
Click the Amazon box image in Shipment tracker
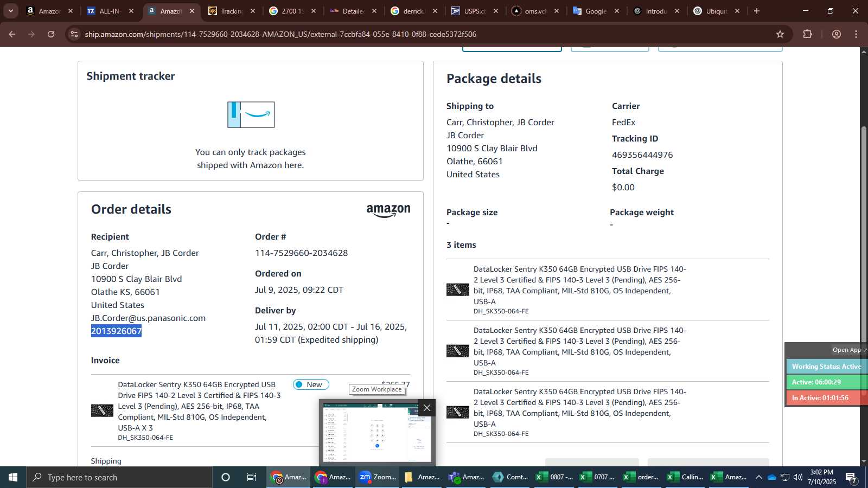tap(251, 114)
